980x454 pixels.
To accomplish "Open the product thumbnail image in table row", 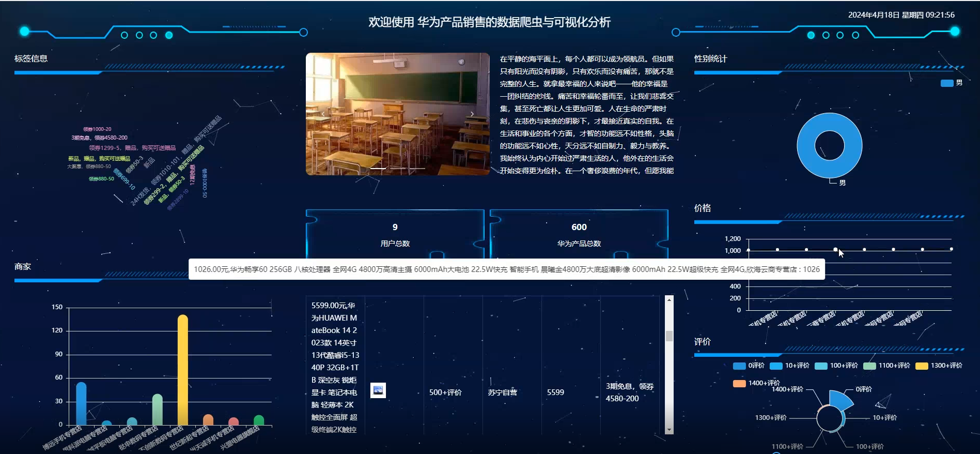I will coord(378,390).
